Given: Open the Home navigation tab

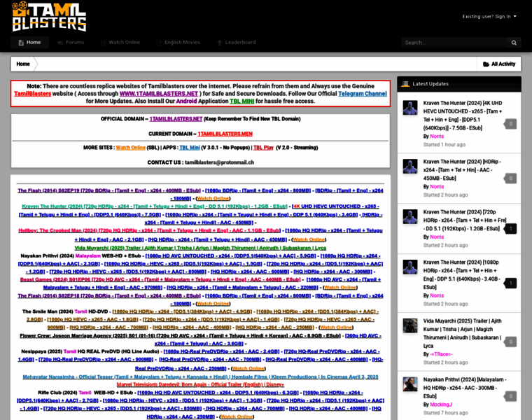Looking at the screenshot, I should pos(29,43).
